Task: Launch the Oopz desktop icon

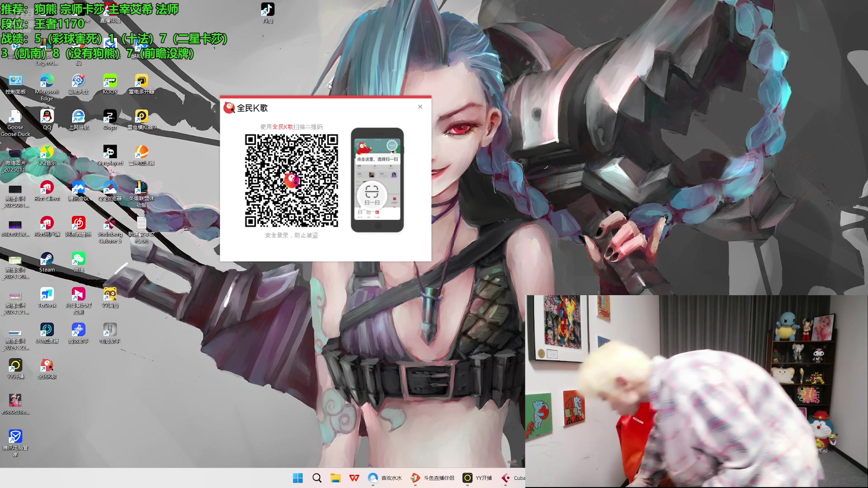Action: 110,120
